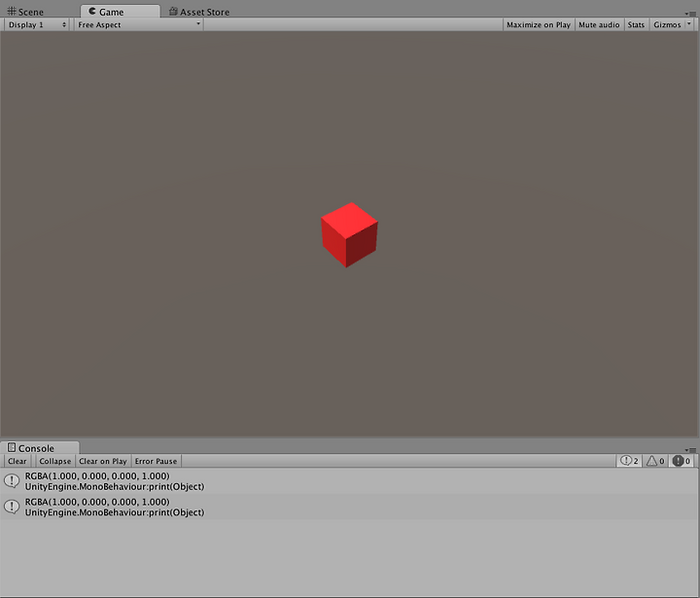Expand the Gizmos dropdown arrow

point(689,24)
